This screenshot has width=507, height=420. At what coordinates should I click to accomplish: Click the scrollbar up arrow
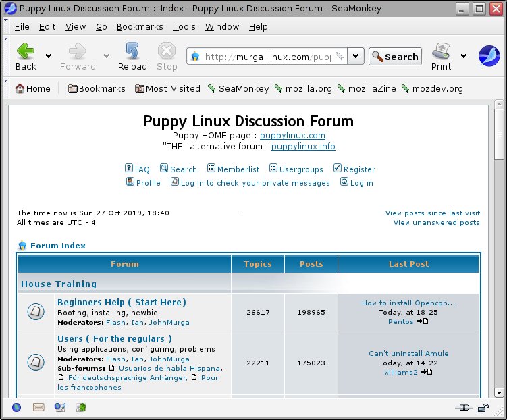coord(499,104)
